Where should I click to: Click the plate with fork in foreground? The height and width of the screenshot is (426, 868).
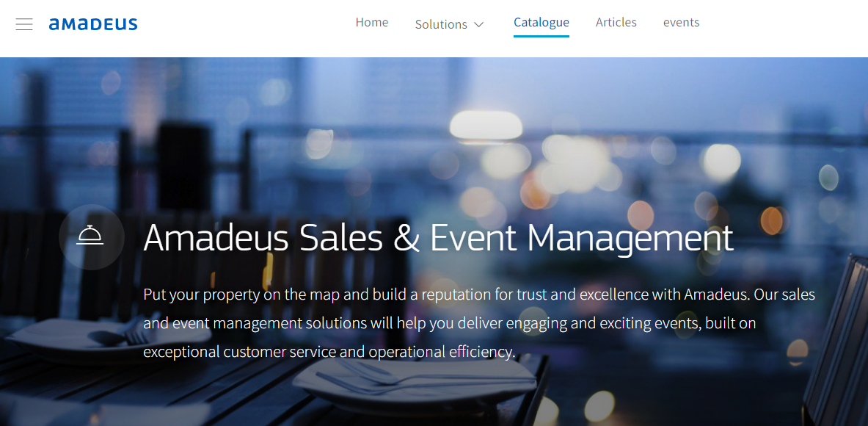pos(415,382)
